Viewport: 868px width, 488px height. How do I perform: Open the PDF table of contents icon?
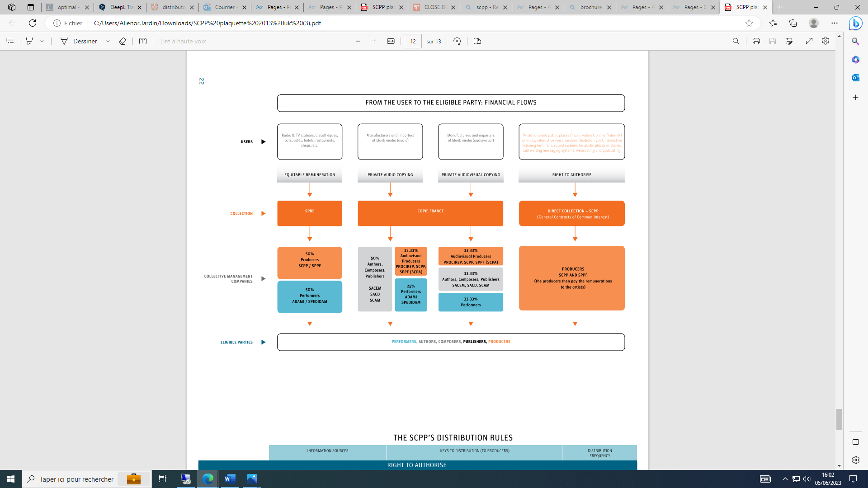[10, 41]
